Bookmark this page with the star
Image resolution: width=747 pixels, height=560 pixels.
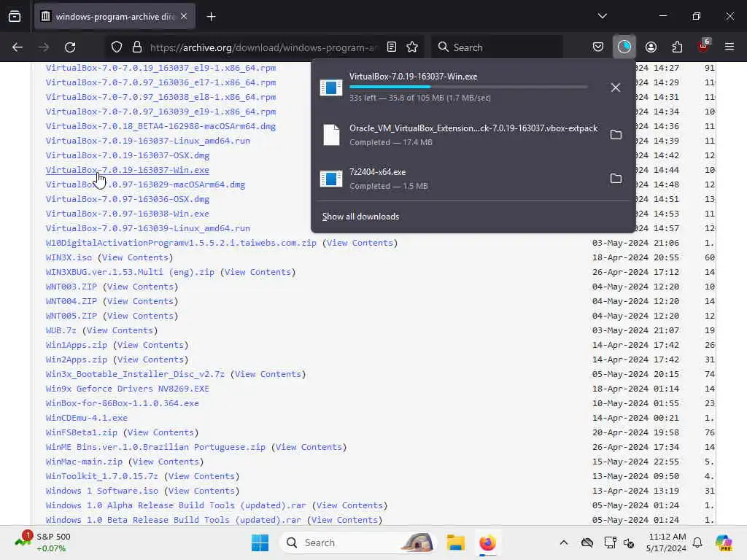coord(412,47)
